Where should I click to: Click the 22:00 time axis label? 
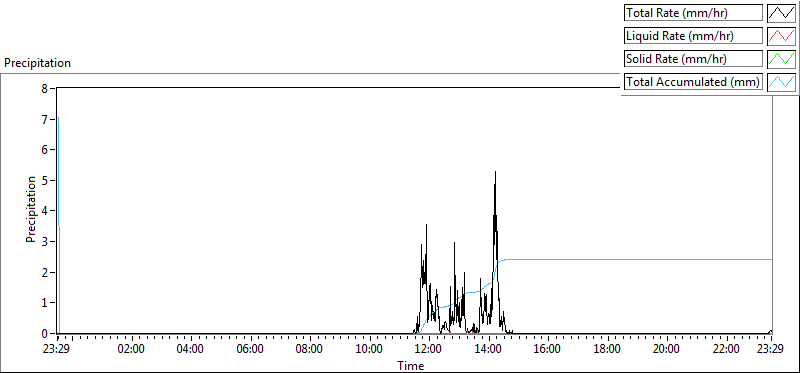tap(726, 350)
